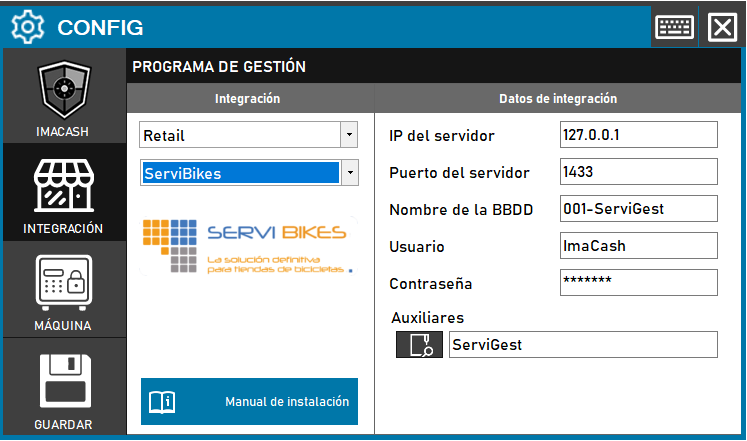This screenshot has height=441, width=747.
Task: Click the IP del servidor field
Action: pos(638,135)
